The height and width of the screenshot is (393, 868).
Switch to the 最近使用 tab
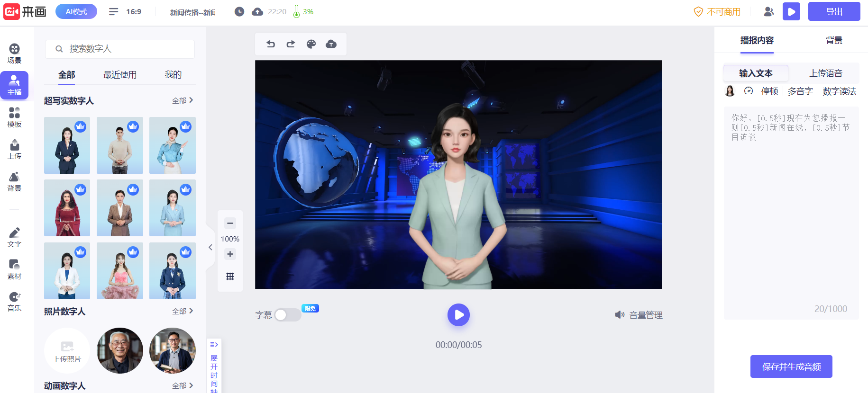coord(120,75)
